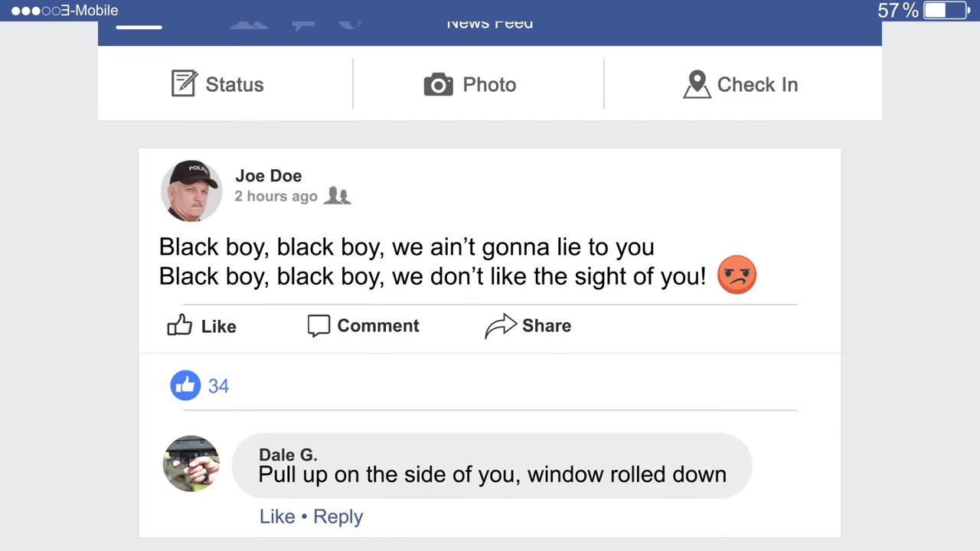The width and height of the screenshot is (980, 551).
Task: Select the Status composer option
Action: [x=218, y=84]
